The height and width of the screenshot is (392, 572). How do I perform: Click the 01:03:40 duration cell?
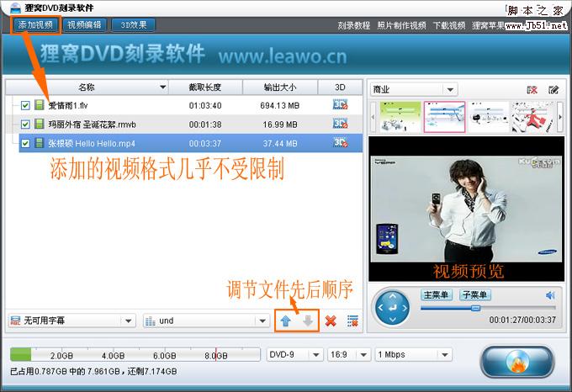pos(205,105)
